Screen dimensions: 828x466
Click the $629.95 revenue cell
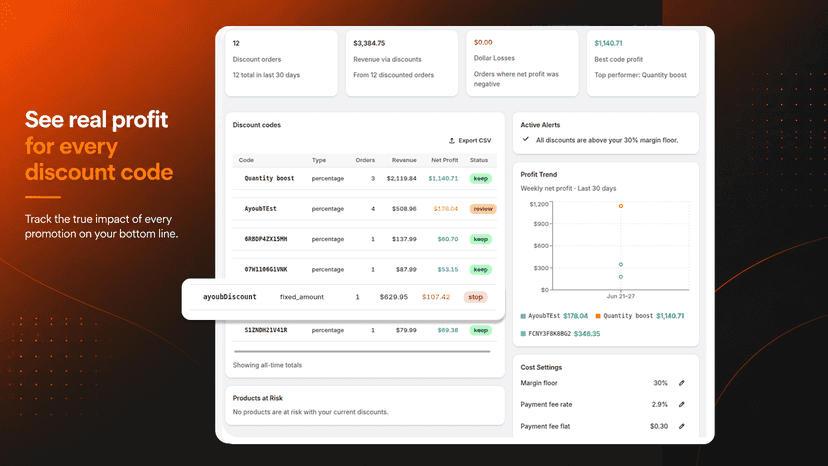click(x=393, y=297)
